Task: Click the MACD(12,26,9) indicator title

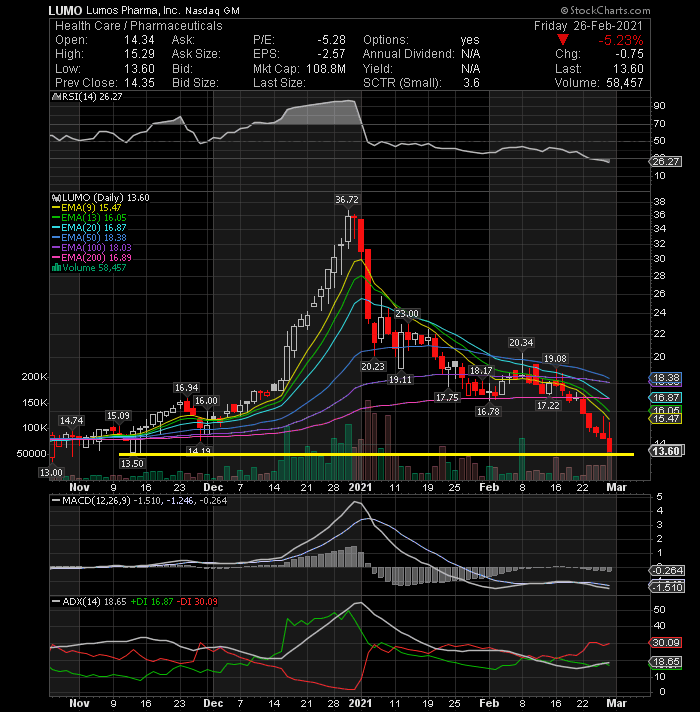Action: point(96,501)
